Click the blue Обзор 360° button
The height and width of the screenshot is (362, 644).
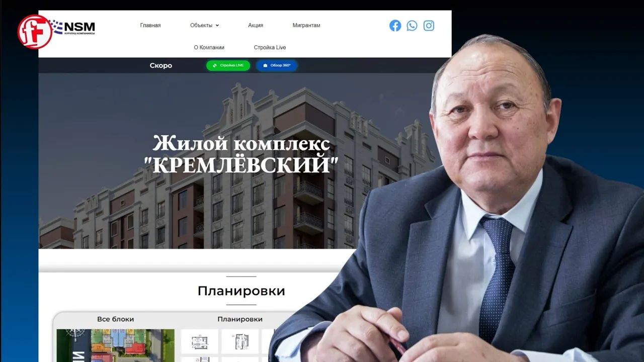point(277,65)
